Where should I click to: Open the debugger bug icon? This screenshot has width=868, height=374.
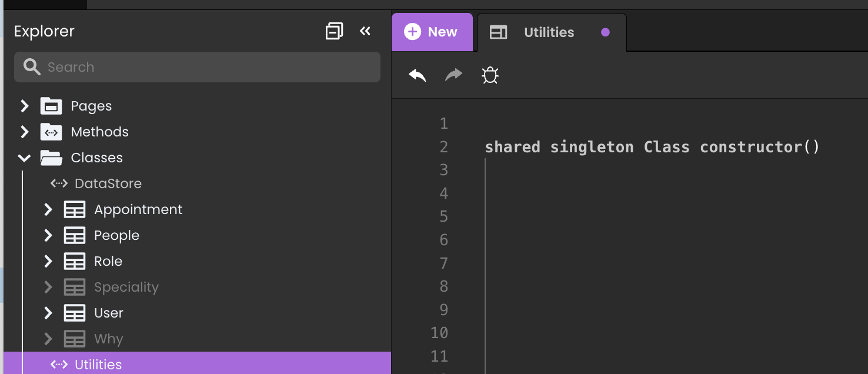click(490, 75)
